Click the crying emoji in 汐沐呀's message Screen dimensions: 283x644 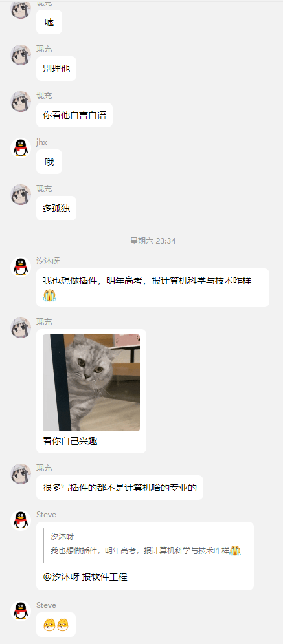pyautogui.click(x=49, y=295)
